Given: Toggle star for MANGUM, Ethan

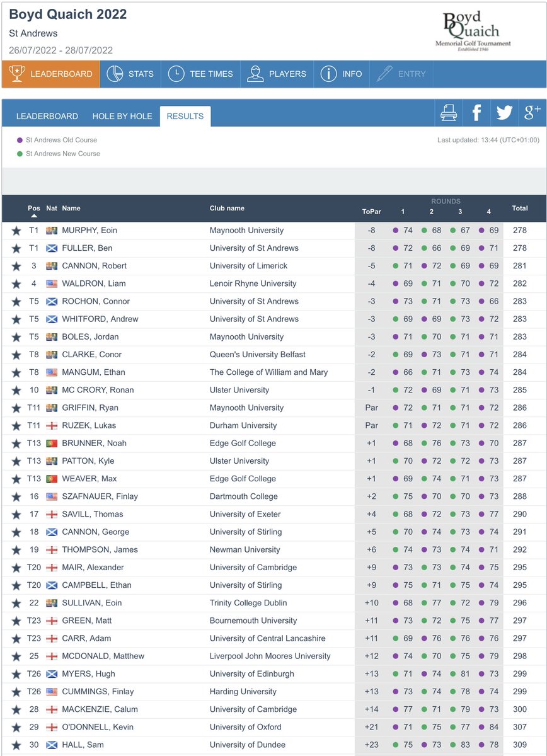Looking at the screenshot, I should [16, 372].
